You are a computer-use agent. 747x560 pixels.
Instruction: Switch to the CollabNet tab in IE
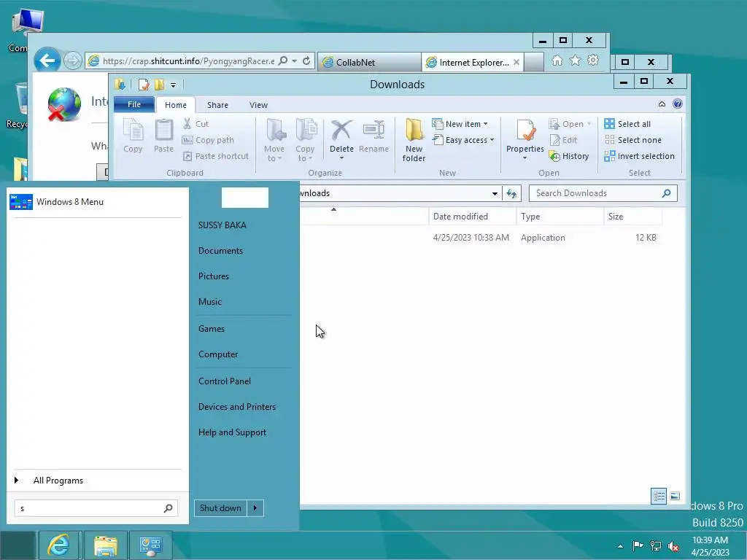[x=369, y=62]
